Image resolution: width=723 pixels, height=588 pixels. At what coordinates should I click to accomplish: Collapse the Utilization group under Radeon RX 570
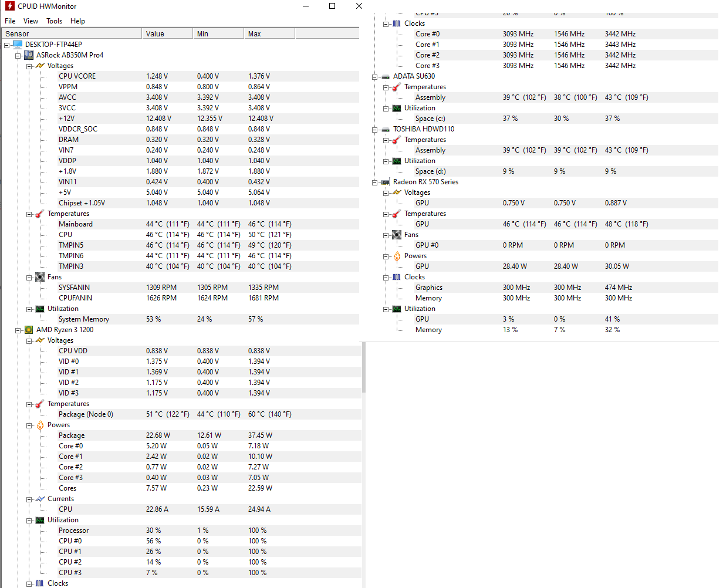[x=386, y=309]
